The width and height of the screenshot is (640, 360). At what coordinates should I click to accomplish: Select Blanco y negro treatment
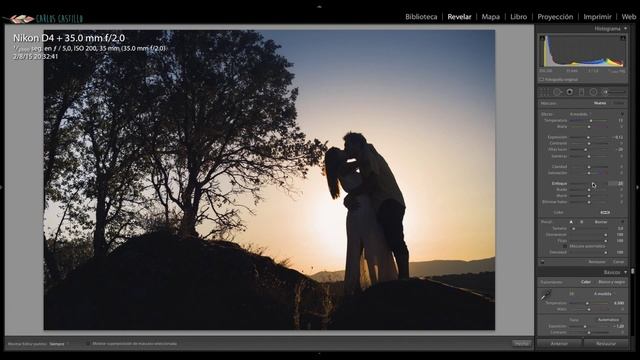point(611,282)
